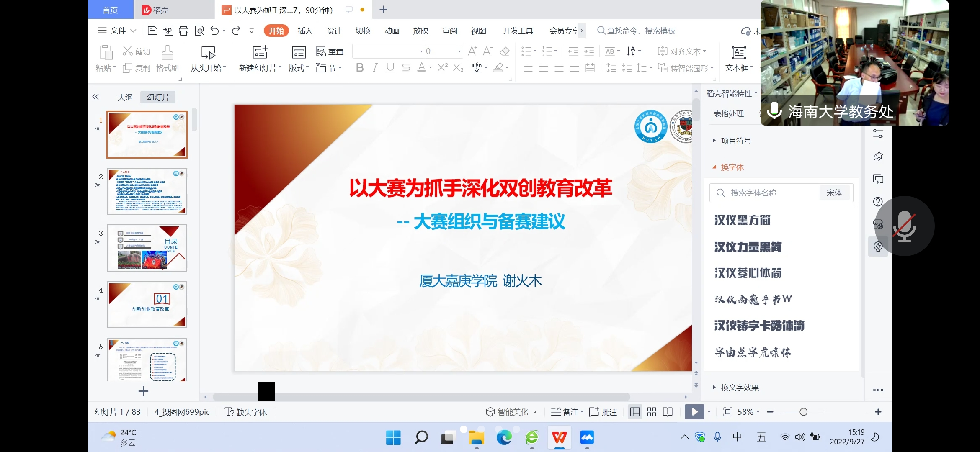Click the print icon in toolbar
The width and height of the screenshot is (980, 452).
point(183,31)
